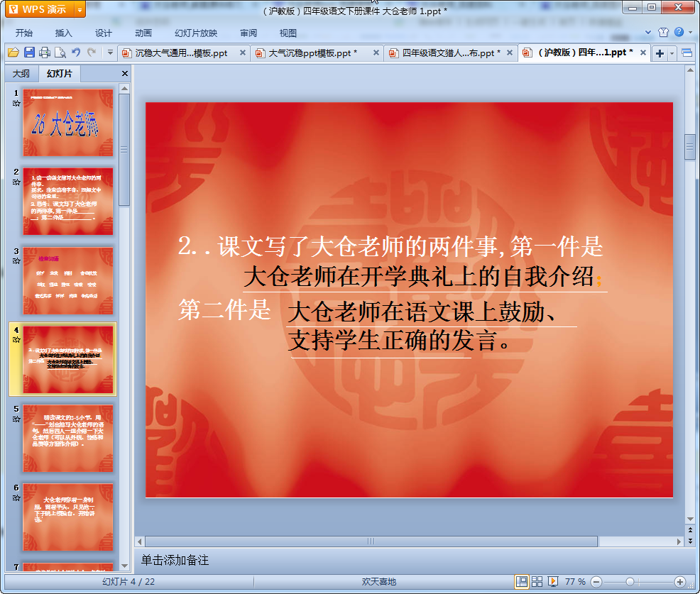Click the window arrangement icon at tab bar end
The height and width of the screenshot is (594, 700).
(x=687, y=53)
